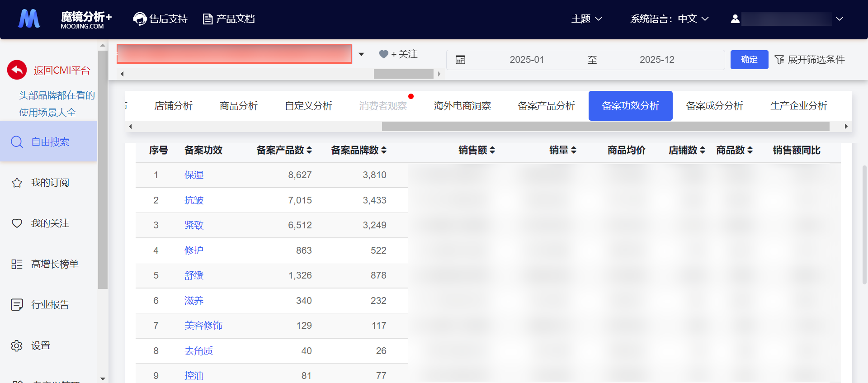The width and height of the screenshot is (868, 383).
Task: Sort by 销售额 column
Action: pyautogui.click(x=492, y=150)
